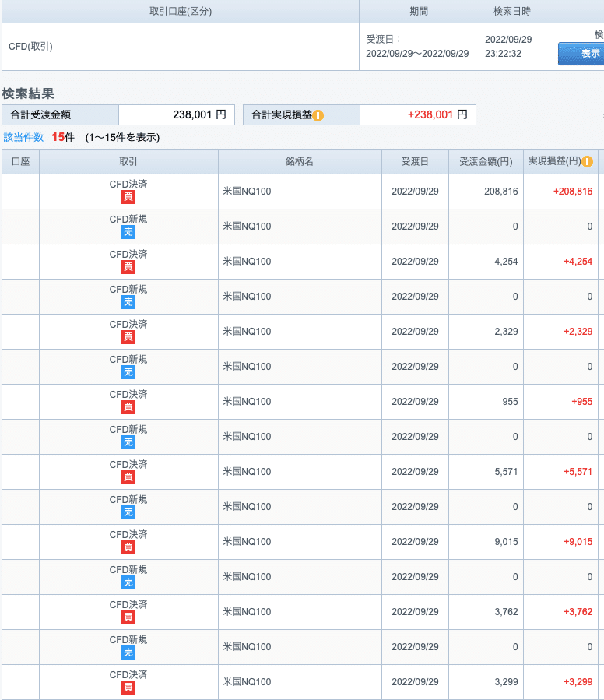Click the 検索結果 heading
This screenshot has width=604, height=700.
click(28, 93)
